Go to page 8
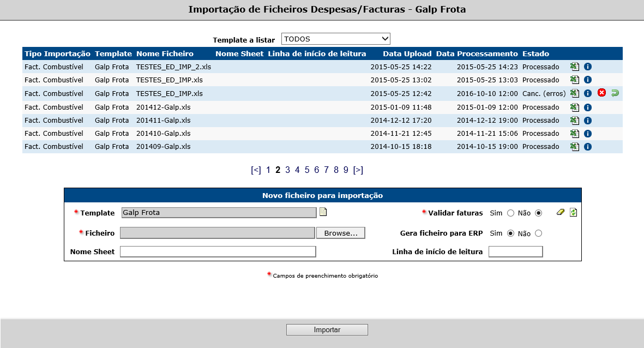 pyautogui.click(x=336, y=170)
